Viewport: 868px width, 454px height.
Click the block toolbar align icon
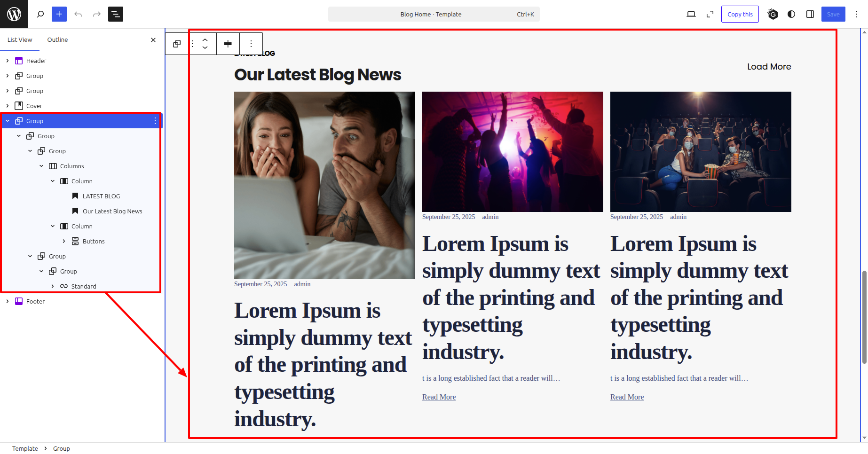228,44
